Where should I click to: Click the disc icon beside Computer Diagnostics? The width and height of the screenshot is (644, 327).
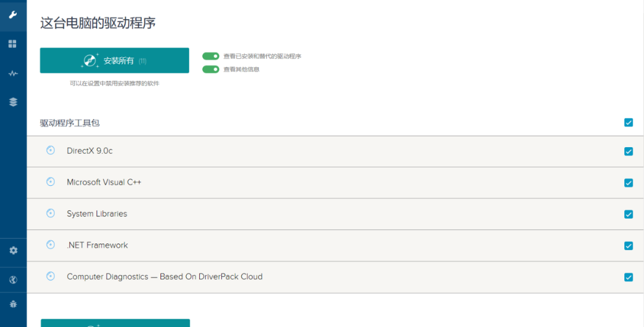pos(51,276)
